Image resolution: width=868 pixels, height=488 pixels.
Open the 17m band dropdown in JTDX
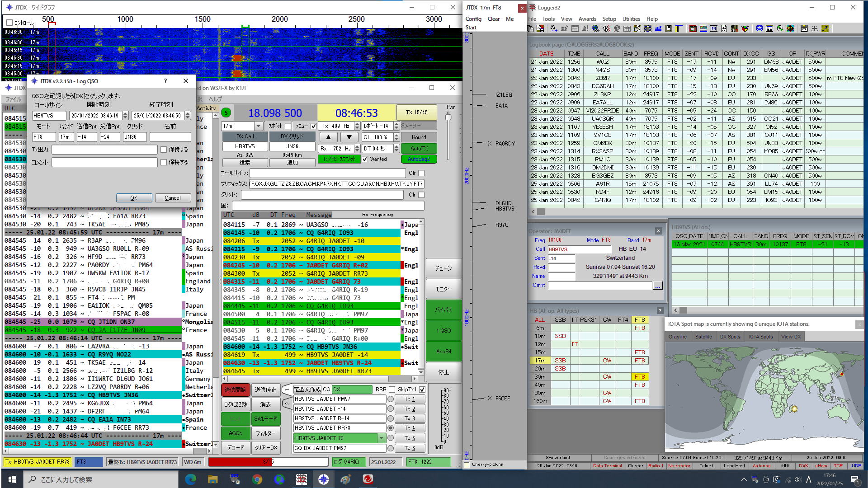[258, 126]
